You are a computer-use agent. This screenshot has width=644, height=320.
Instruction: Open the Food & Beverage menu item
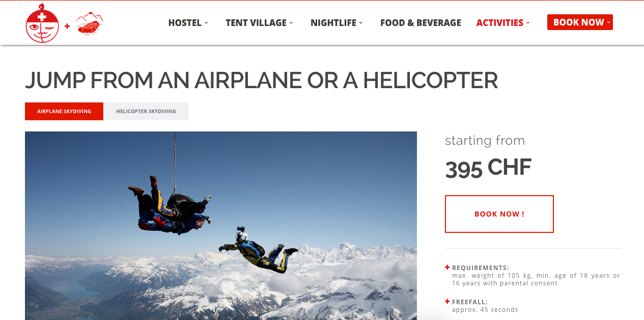[421, 22]
